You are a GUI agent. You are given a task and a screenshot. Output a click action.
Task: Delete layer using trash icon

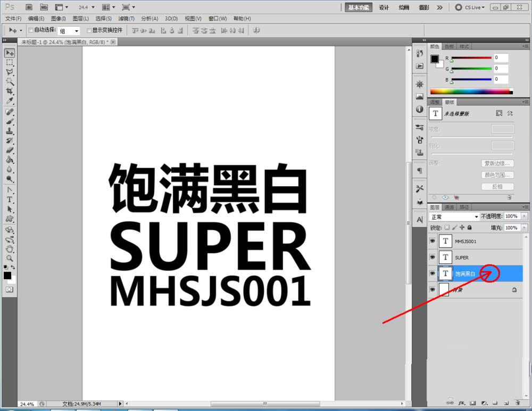(517, 402)
